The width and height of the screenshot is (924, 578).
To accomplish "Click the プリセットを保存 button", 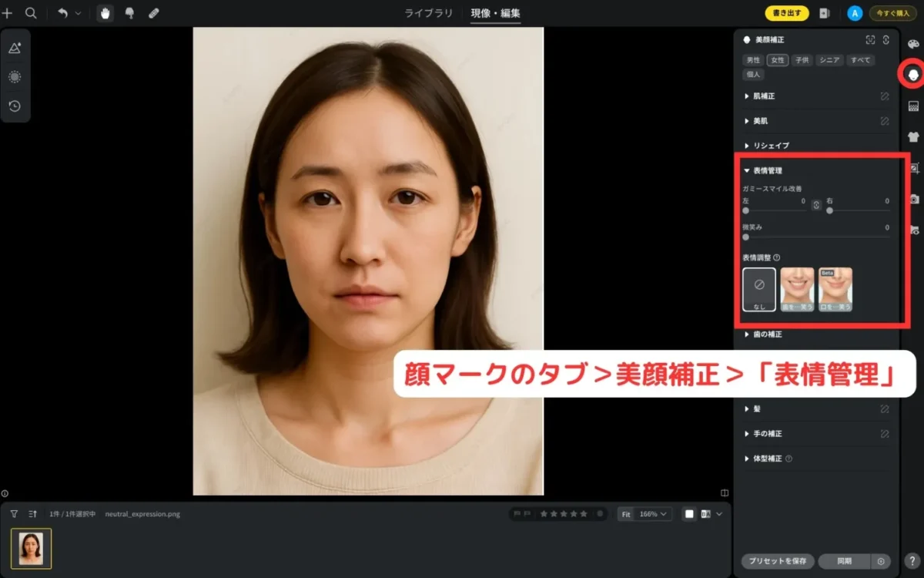I will (x=778, y=561).
